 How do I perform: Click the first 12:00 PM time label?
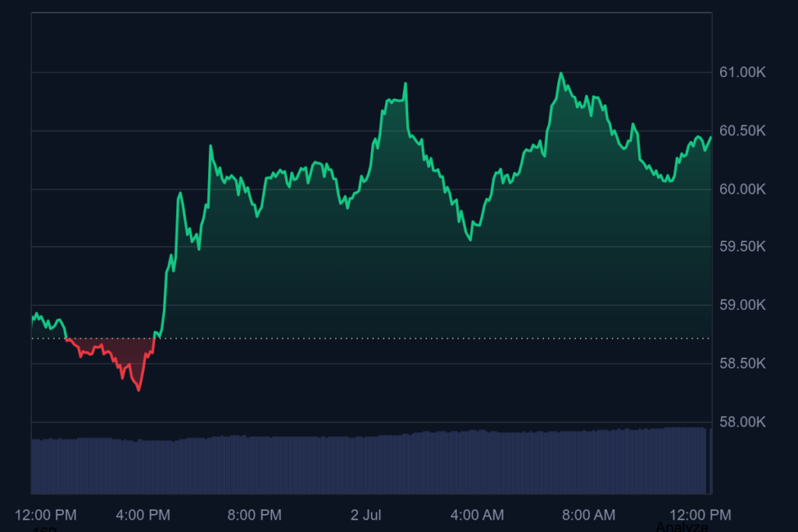click(46, 515)
